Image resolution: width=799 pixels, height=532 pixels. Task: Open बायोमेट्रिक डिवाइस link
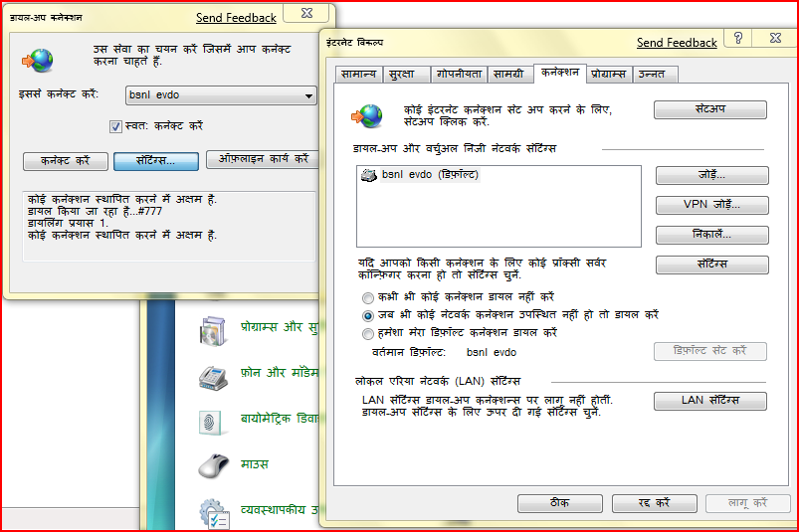(x=280, y=419)
